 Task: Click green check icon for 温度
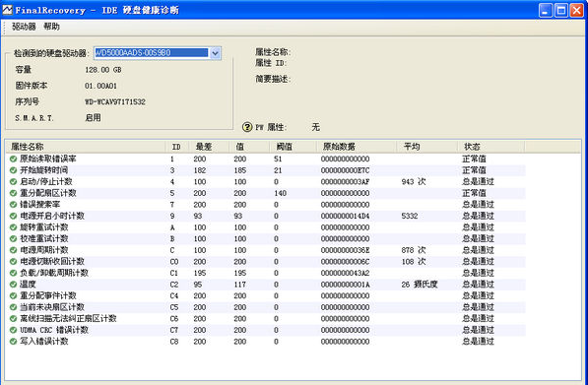coord(13,285)
